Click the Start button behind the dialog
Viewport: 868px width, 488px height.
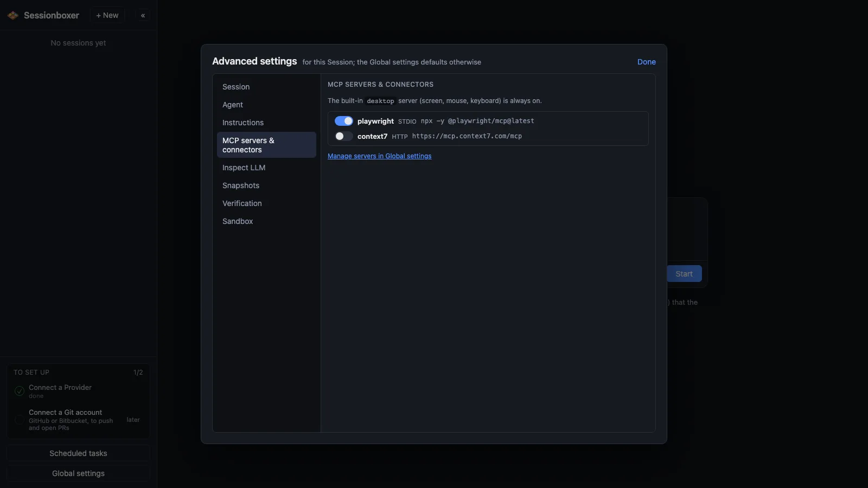coord(684,274)
